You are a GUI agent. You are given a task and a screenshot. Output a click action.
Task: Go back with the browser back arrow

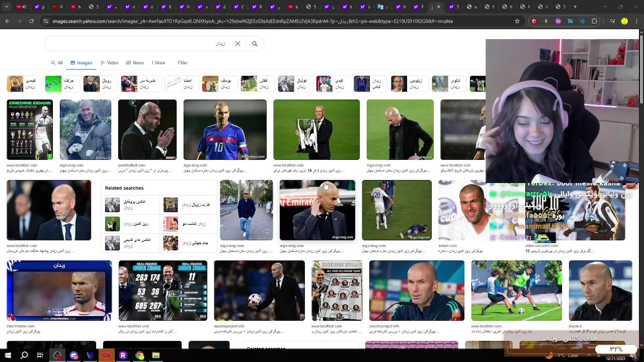8,21
